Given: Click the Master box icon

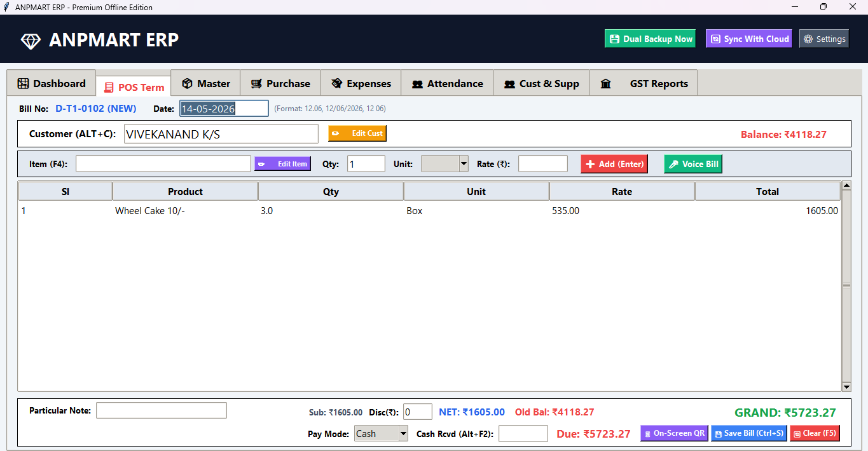Looking at the screenshot, I should pos(187,83).
